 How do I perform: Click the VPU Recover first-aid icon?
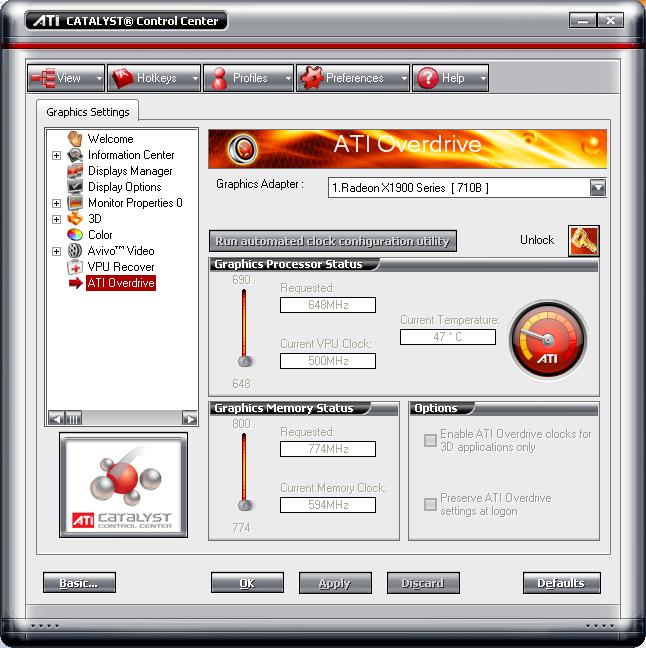pyautogui.click(x=75, y=267)
